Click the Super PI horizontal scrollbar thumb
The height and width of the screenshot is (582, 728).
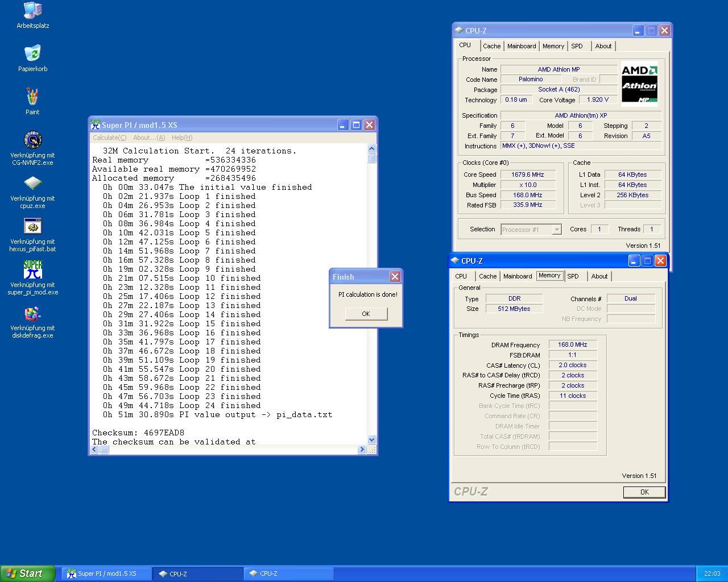click(x=105, y=450)
